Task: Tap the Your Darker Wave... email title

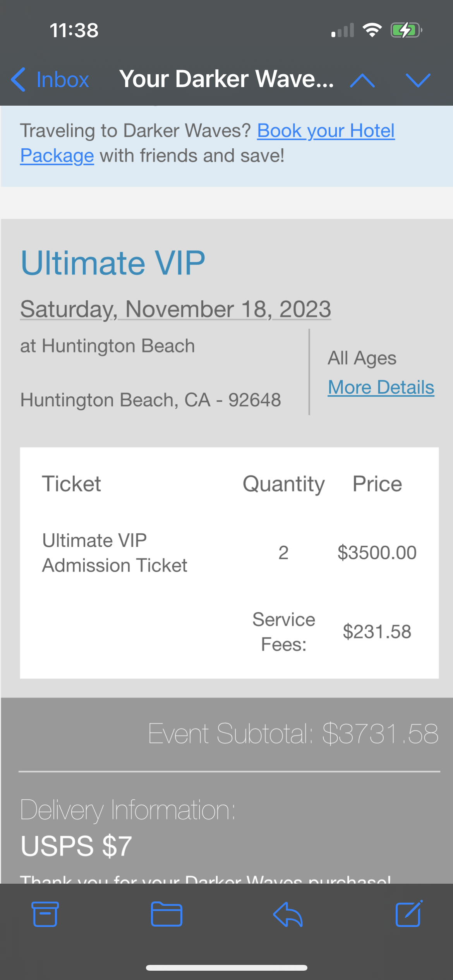Action: (x=226, y=79)
